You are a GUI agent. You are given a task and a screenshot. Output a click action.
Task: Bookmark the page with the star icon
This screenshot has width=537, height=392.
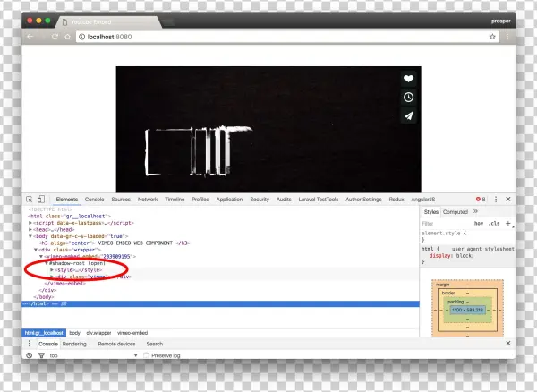492,37
